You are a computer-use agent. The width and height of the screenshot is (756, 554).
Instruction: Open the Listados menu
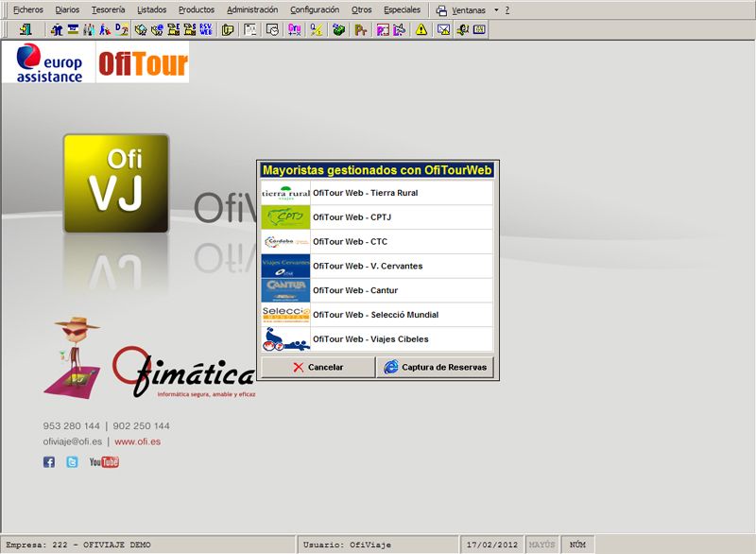[152, 9]
